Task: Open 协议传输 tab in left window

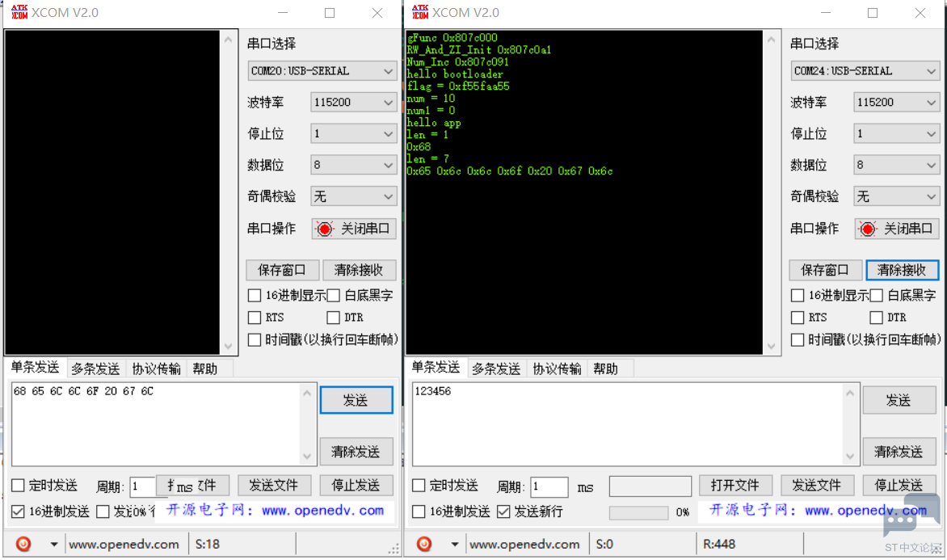Action: [157, 368]
